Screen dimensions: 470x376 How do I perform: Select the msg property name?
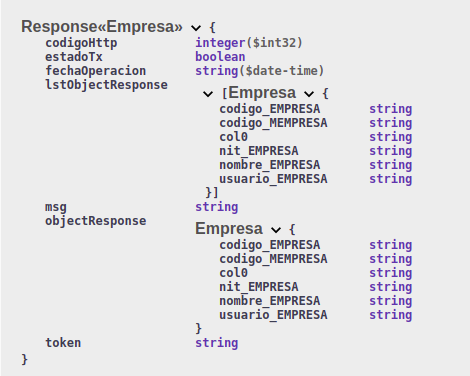(56, 207)
